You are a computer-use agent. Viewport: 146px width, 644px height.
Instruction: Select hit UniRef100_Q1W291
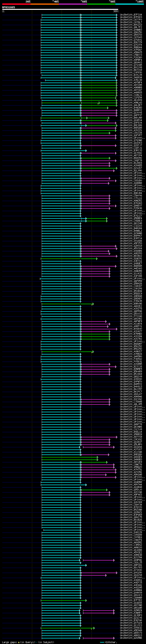(131, 259)
